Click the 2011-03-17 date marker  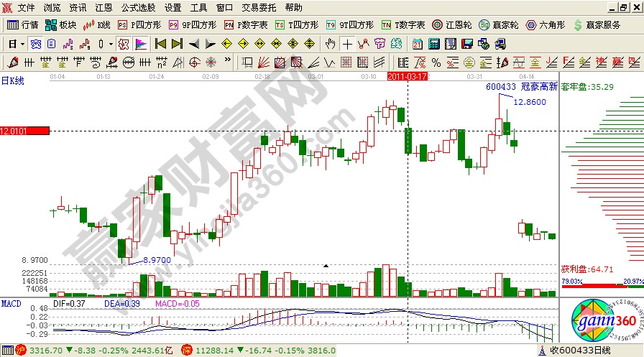coord(408,75)
